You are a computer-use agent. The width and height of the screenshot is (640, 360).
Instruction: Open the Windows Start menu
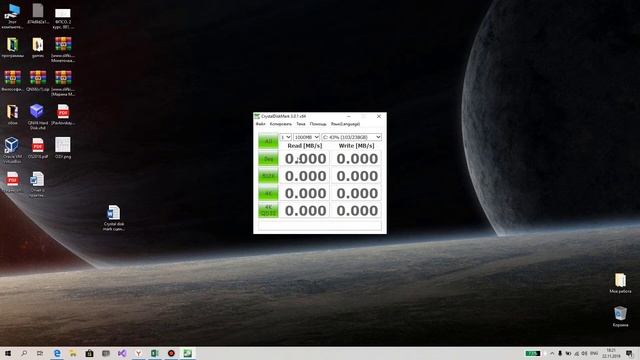click(x=8, y=353)
